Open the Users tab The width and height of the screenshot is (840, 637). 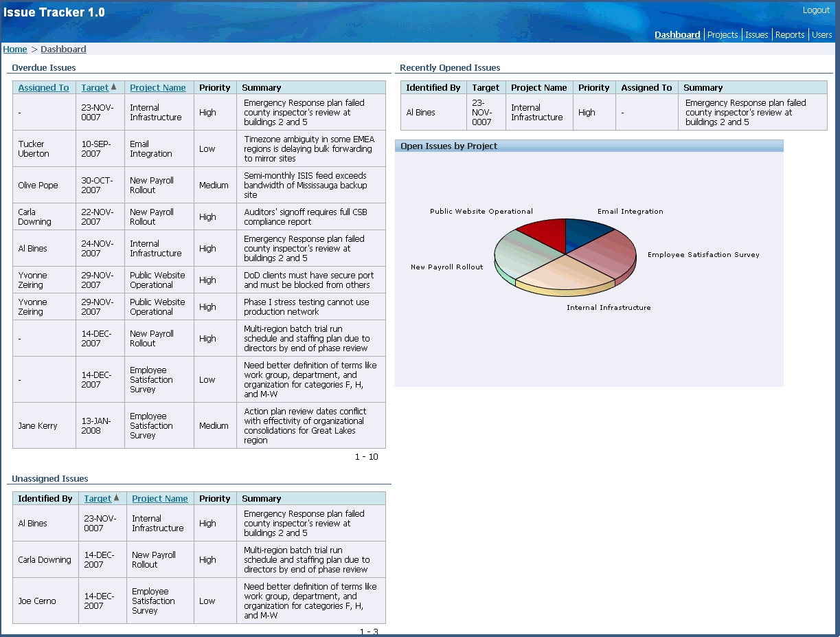pyautogui.click(x=821, y=34)
